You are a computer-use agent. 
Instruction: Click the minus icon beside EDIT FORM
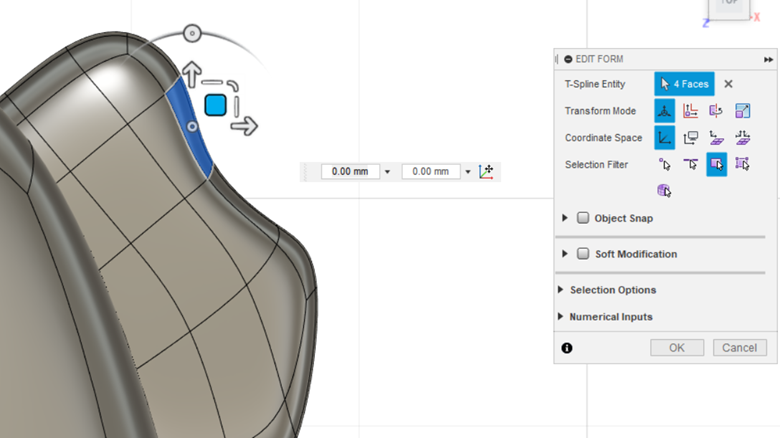click(x=568, y=59)
